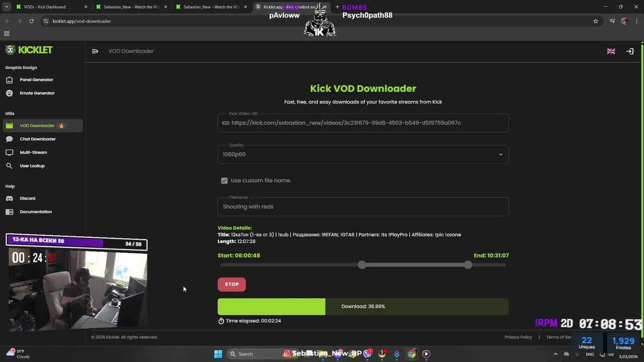Image resolution: width=644 pixels, height=362 pixels.
Task: Open the tab search dropdown arrow
Action: pos(7,7)
